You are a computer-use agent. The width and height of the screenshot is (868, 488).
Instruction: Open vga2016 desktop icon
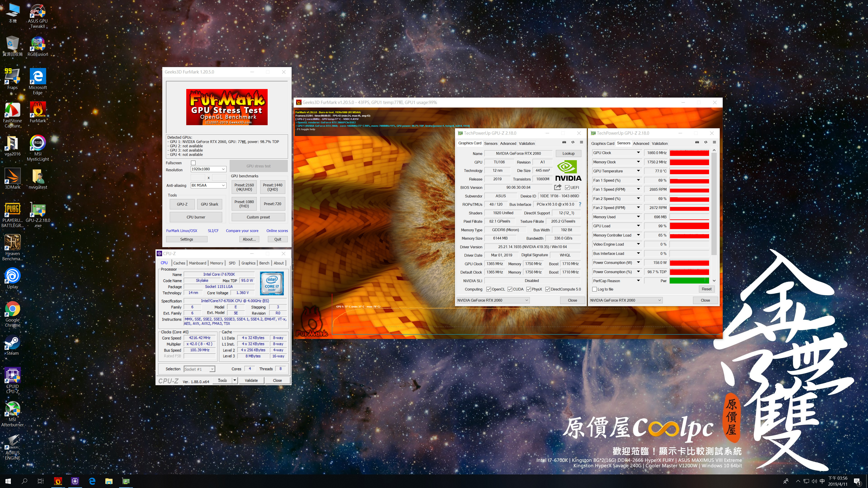click(12, 146)
